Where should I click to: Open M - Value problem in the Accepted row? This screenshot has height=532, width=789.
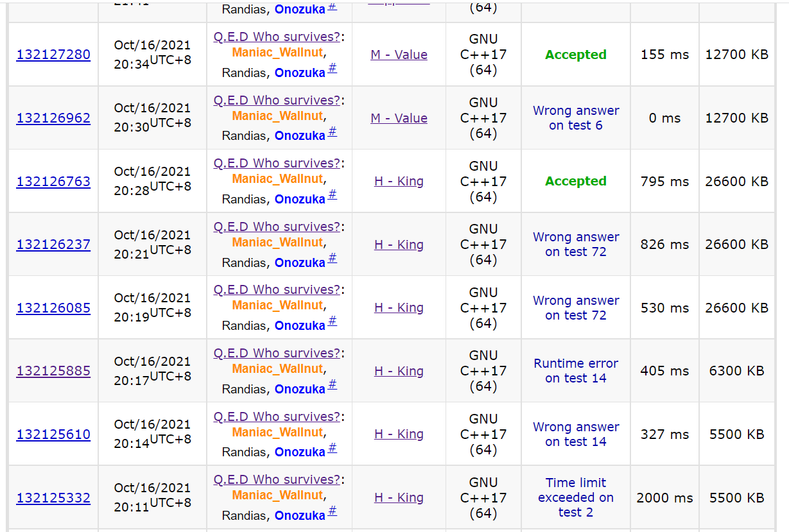tap(399, 55)
